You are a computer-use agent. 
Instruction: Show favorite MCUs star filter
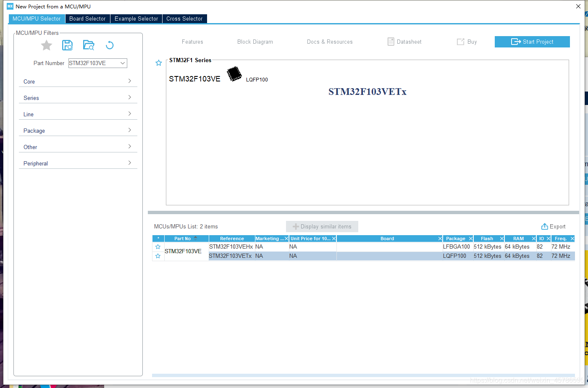47,45
